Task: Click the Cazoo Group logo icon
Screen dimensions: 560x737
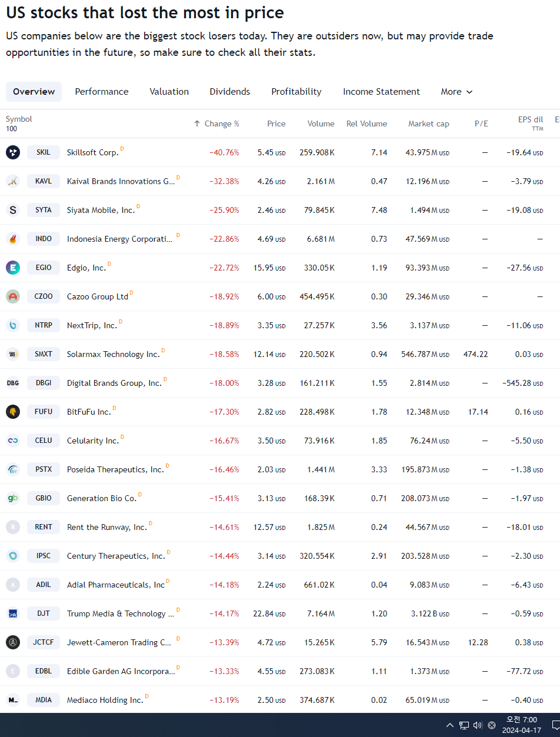Action: [x=13, y=296]
